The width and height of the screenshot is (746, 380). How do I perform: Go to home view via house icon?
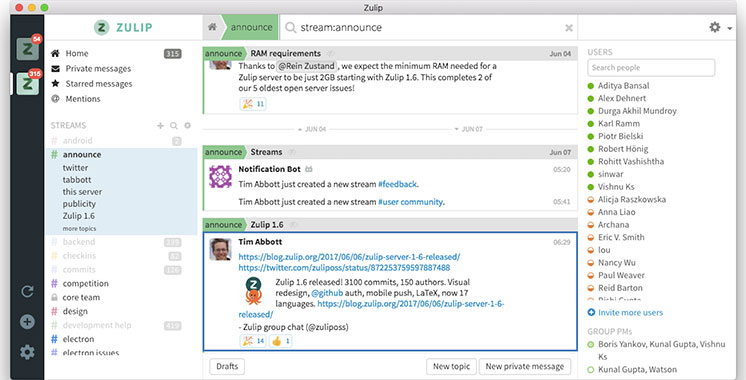pyautogui.click(x=212, y=27)
